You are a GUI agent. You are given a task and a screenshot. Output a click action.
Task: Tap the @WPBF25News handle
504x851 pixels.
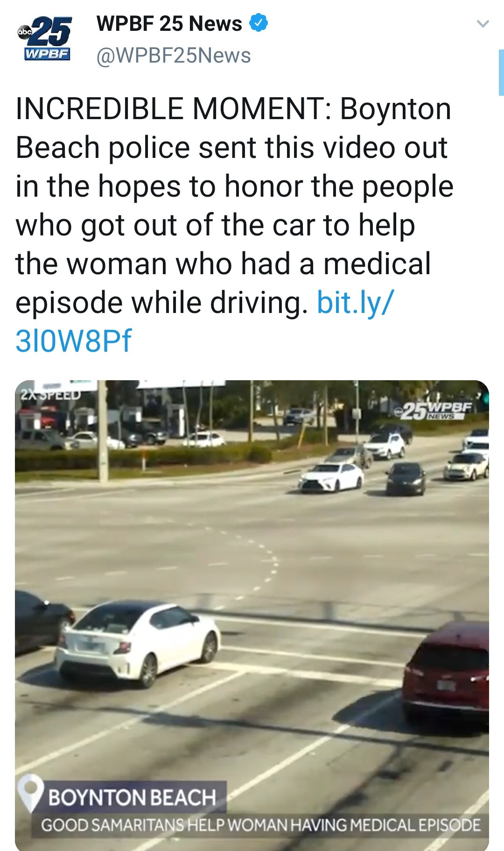coord(174,56)
